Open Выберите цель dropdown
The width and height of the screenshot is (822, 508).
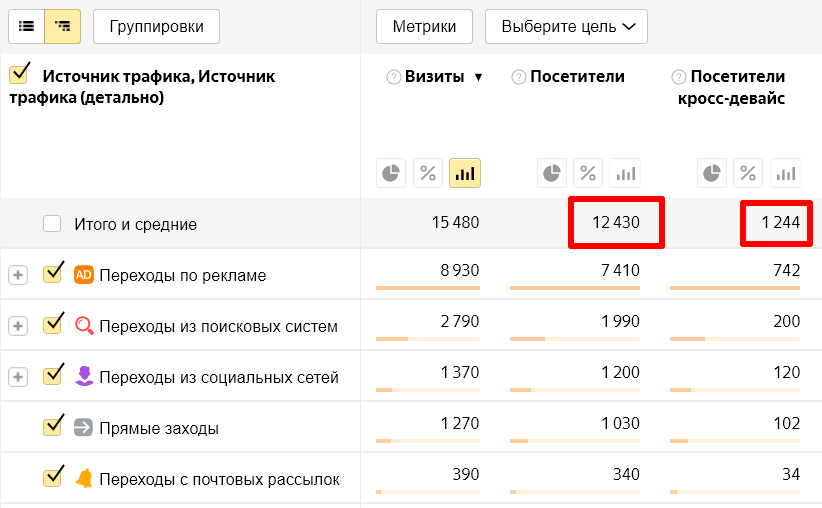[566, 27]
